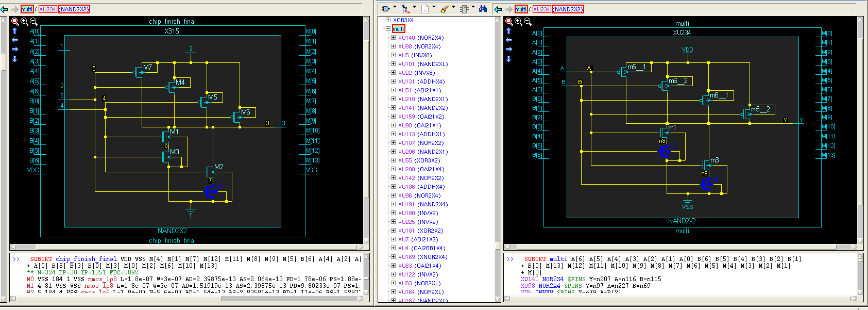Click the logic gate toolbar icon
This screenshot has height=310, width=868.
coord(385,9)
